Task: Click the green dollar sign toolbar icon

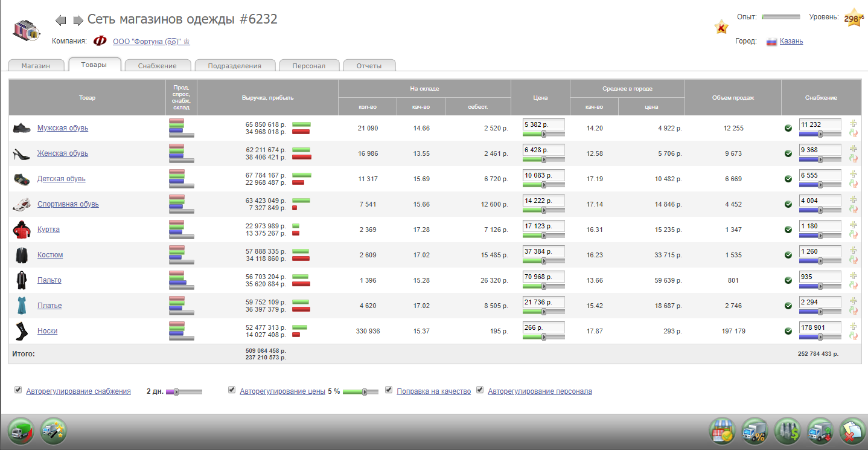Action: pos(787,431)
